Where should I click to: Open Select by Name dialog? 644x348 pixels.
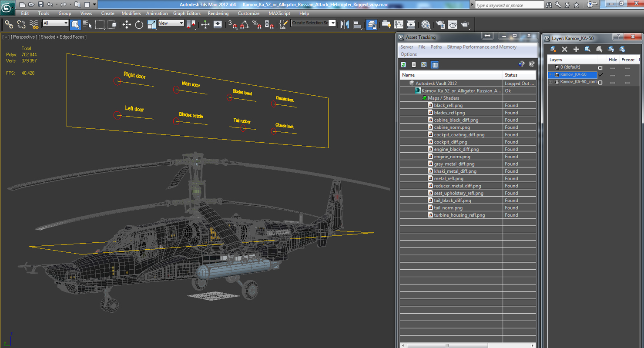87,24
